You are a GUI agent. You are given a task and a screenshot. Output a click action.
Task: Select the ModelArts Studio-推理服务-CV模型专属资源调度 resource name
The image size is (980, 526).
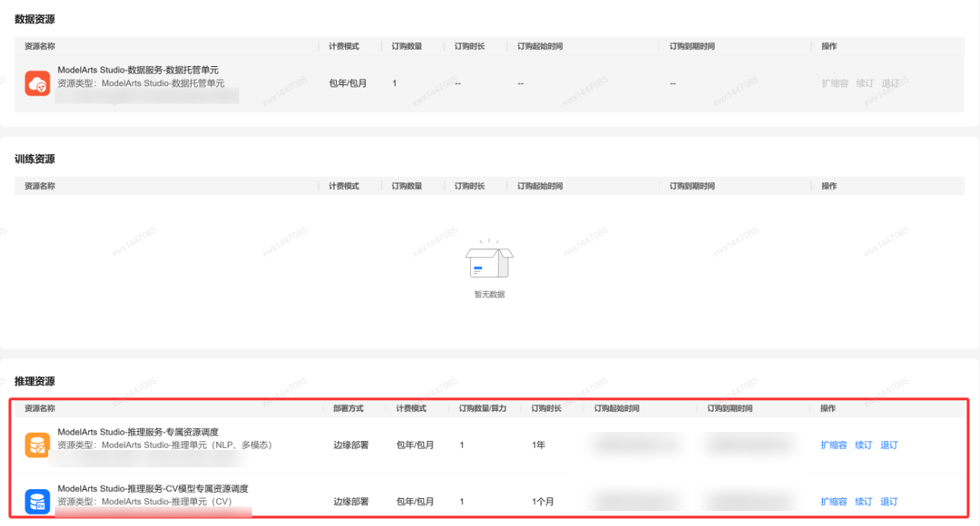pos(153,488)
